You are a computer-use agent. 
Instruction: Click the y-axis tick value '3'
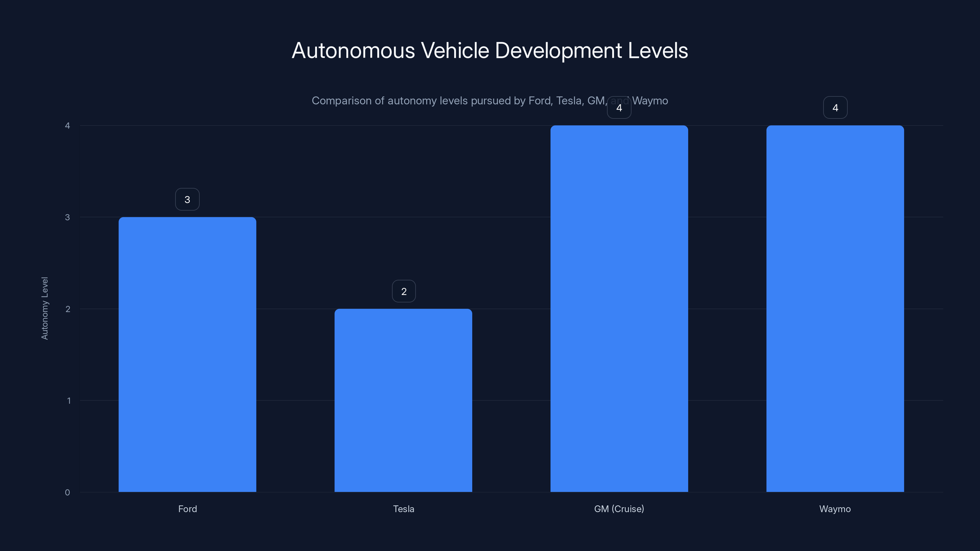[x=69, y=218]
